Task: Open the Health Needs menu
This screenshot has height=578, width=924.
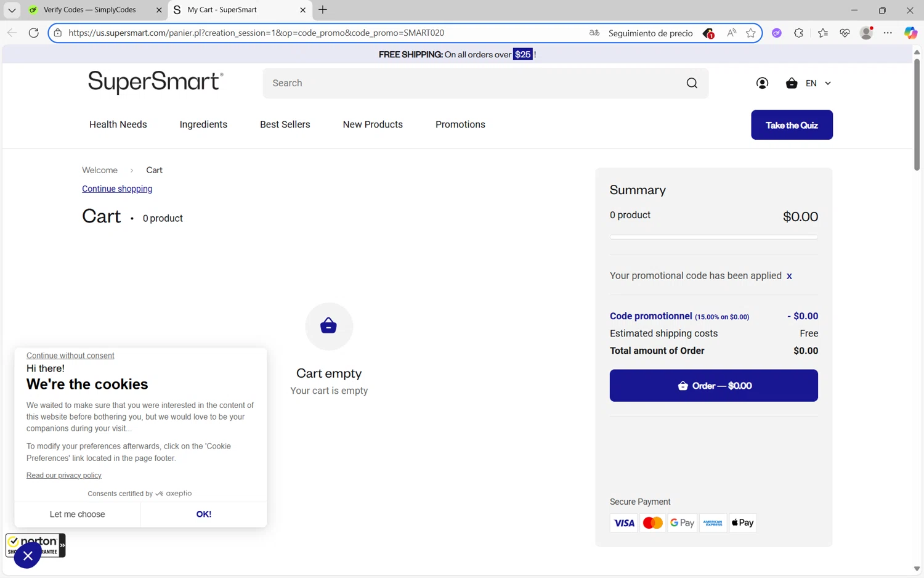Action: 118,124
